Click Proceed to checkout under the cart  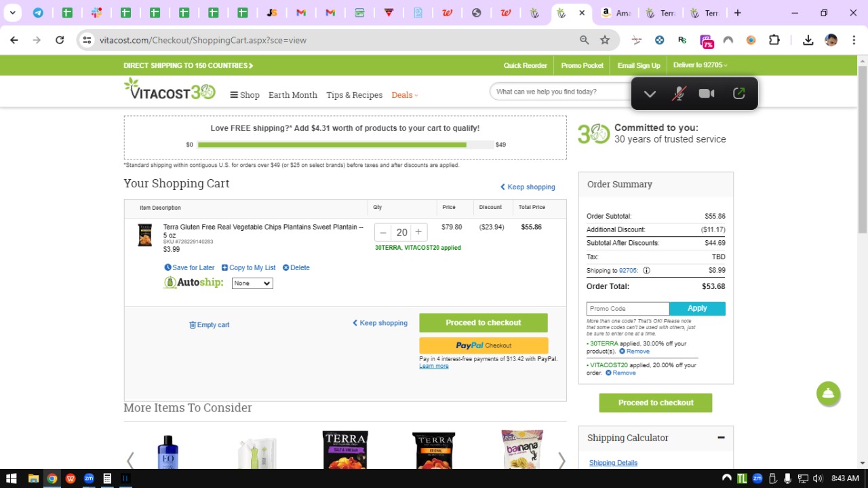point(484,322)
